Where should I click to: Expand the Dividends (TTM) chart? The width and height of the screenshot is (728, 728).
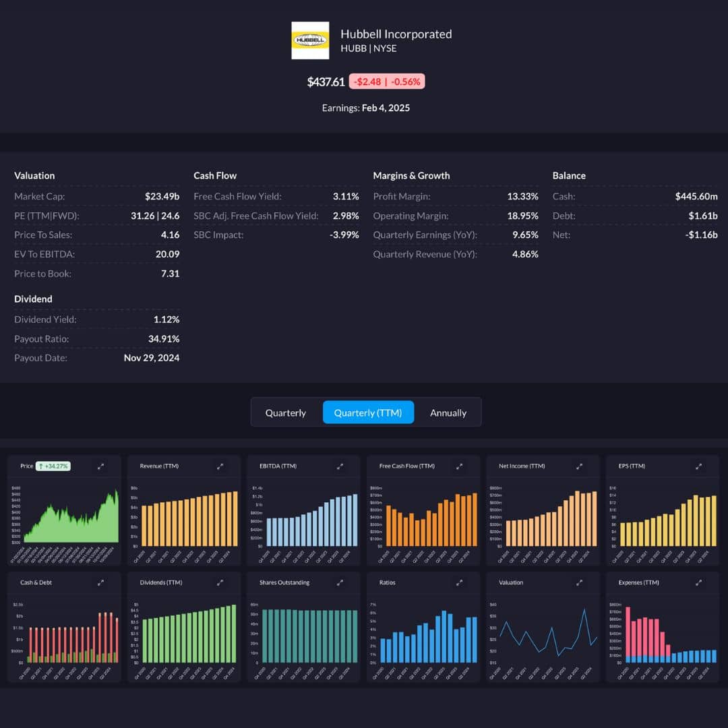click(x=220, y=582)
